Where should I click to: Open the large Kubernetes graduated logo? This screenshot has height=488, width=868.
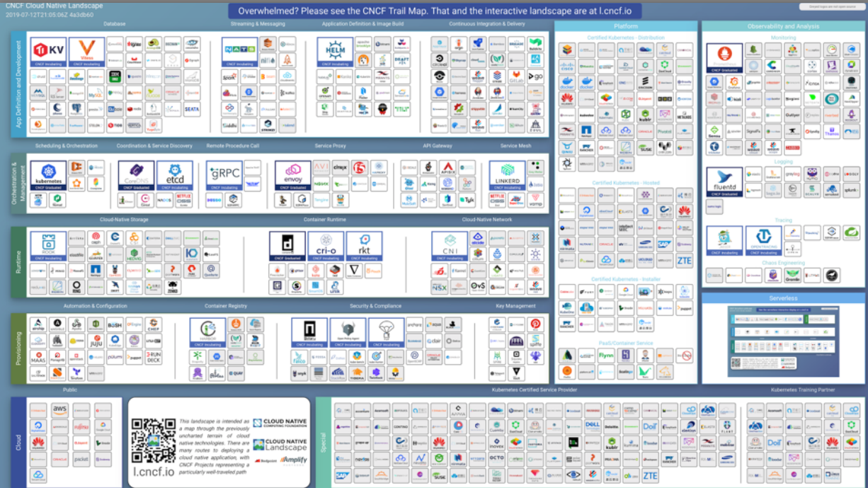point(48,175)
